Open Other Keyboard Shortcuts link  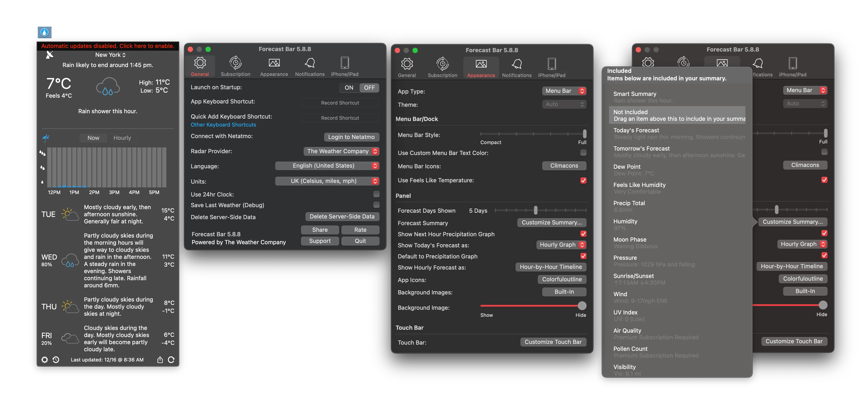coord(223,125)
